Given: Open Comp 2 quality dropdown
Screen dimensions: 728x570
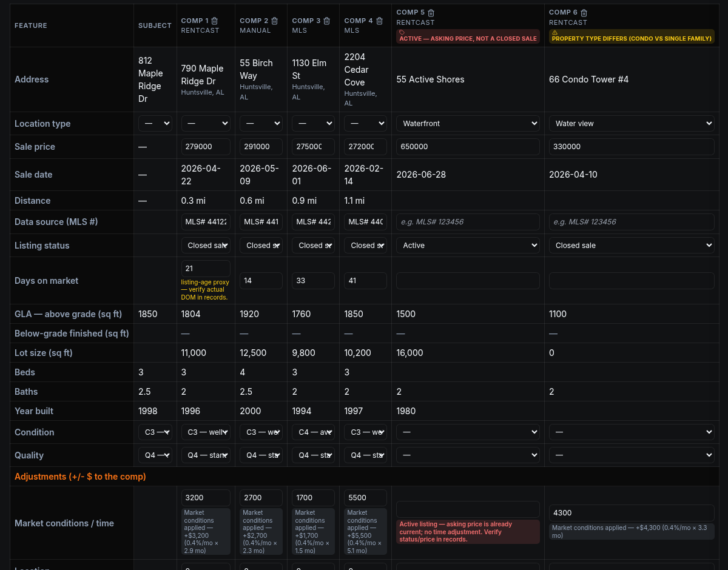Looking at the screenshot, I should tap(261, 455).
